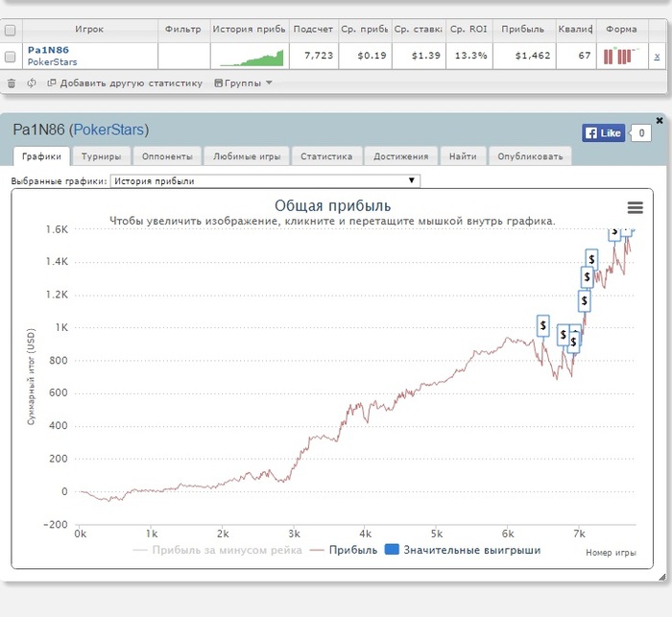Screen dimensions: 672x617
Task: Click the resize grip at panel corner
Action: (662, 577)
